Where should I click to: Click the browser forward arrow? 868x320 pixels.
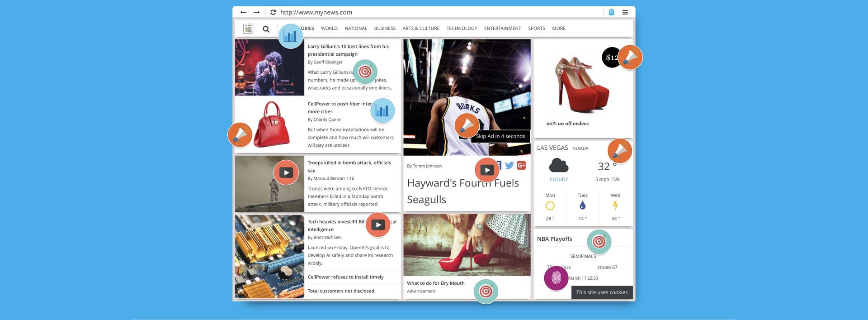tap(256, 12)
